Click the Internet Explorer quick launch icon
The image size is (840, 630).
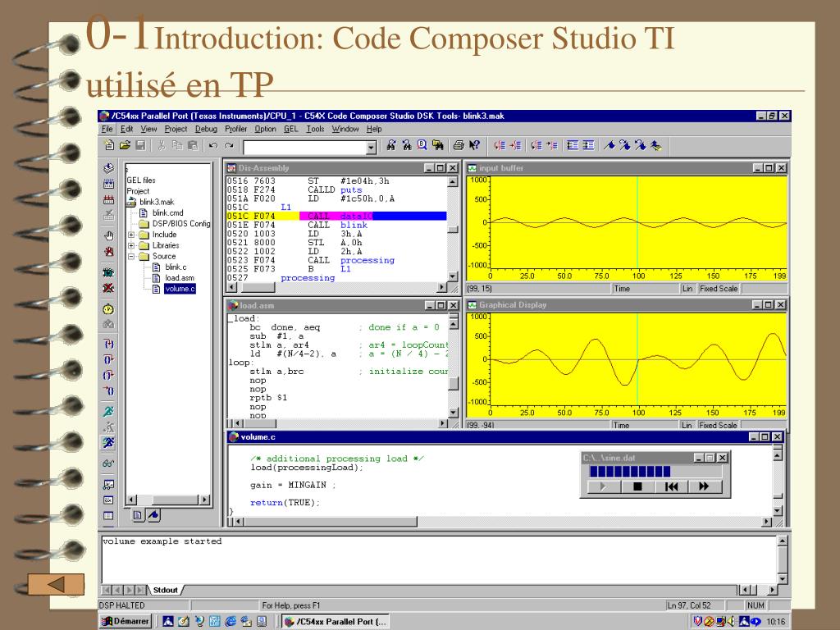[x=231, y=622]
